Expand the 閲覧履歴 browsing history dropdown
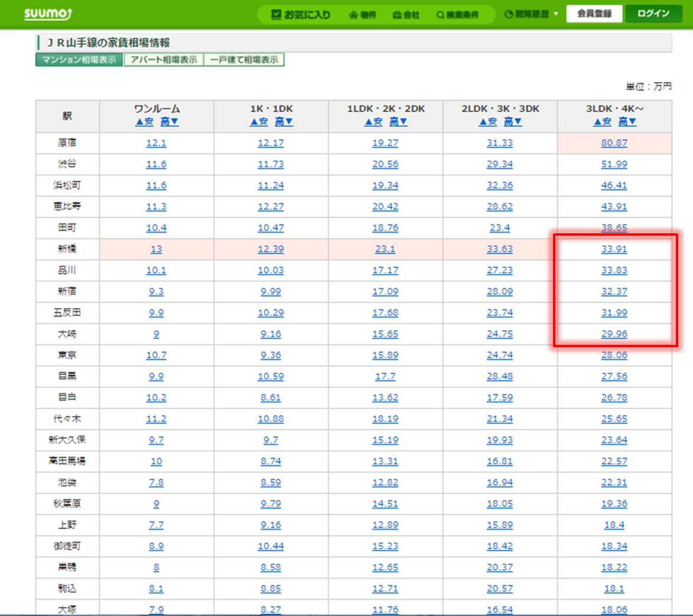The width and height of the screenshot is (693, 616). point(531,14)
